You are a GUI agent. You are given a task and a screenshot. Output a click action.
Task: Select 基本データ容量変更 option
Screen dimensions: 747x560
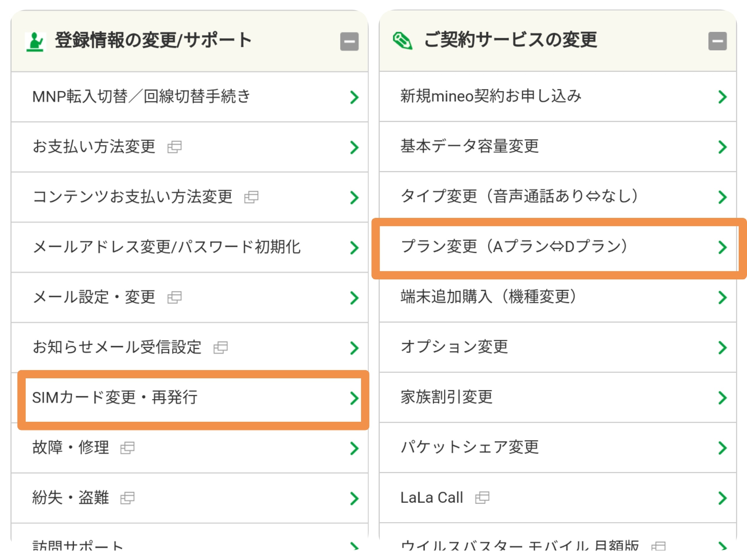470,146
